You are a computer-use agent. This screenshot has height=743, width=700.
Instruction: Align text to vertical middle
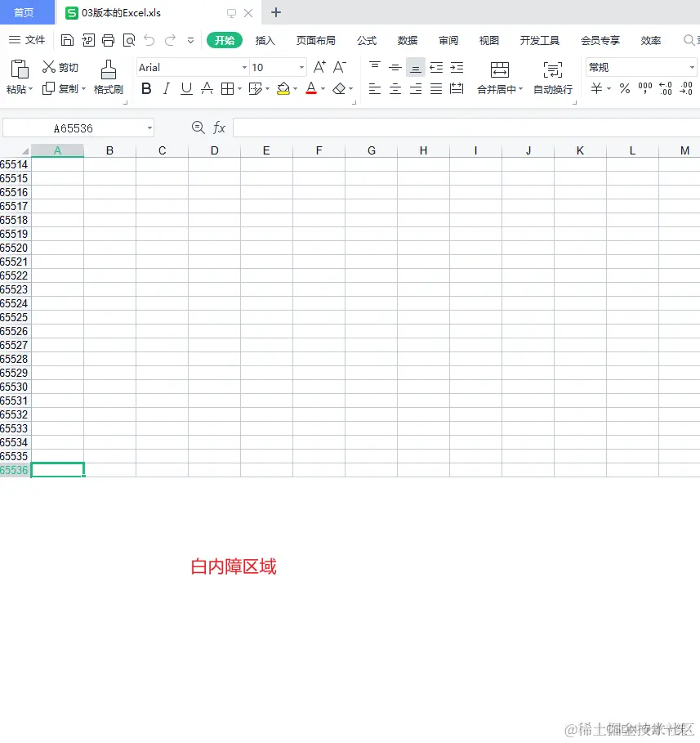[x=395, y=67]
